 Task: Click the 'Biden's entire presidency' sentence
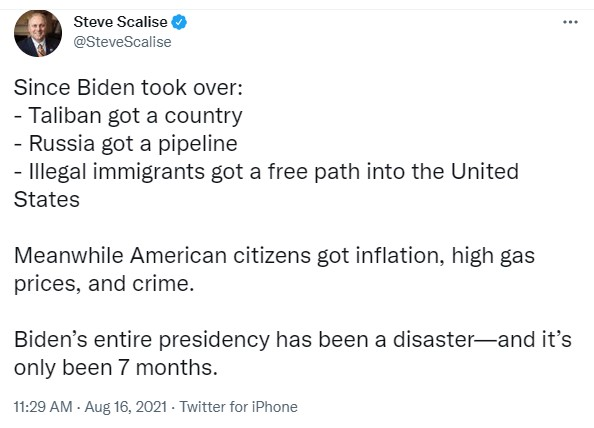click(x=292, y=339)
